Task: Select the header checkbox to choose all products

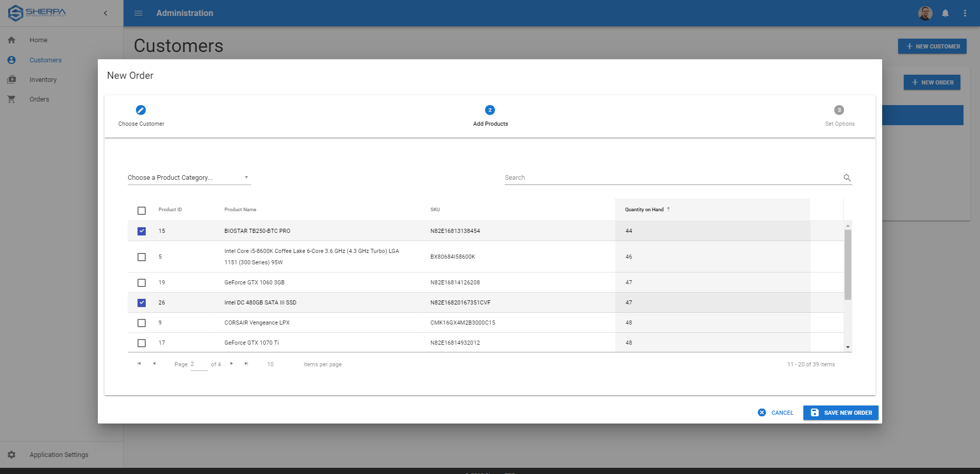Action: click(x=142, y=211)
